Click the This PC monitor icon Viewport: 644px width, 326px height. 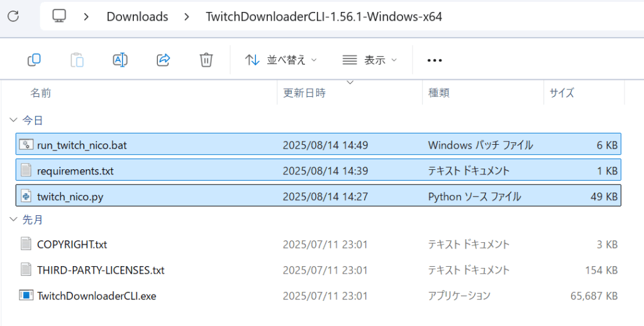[60, 16]
